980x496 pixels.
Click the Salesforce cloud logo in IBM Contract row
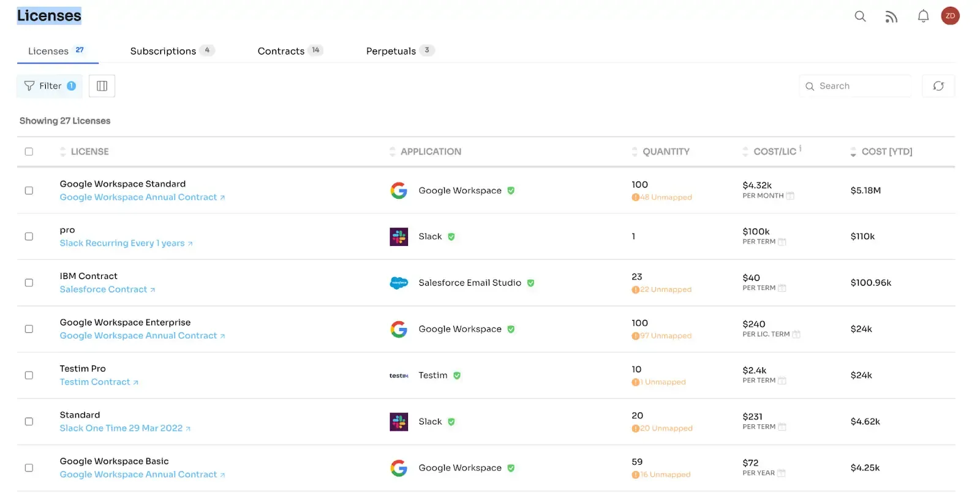pyautogui.click(x=399, y=283)
